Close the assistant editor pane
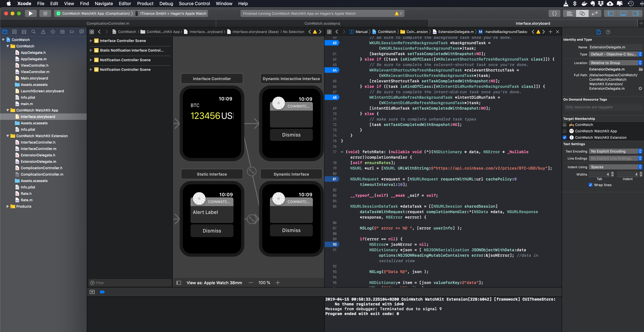The width and height of the screenshot is (644, 332). coord(558,32)
